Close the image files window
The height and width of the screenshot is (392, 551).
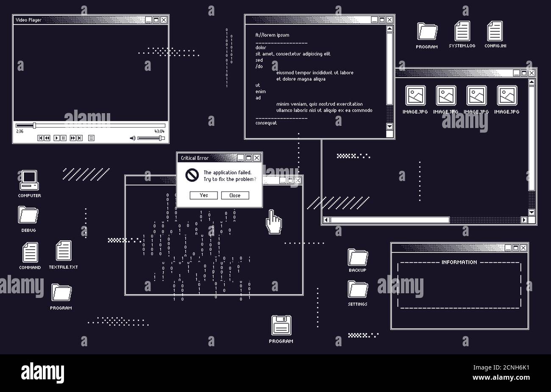(x=532, y=73)
